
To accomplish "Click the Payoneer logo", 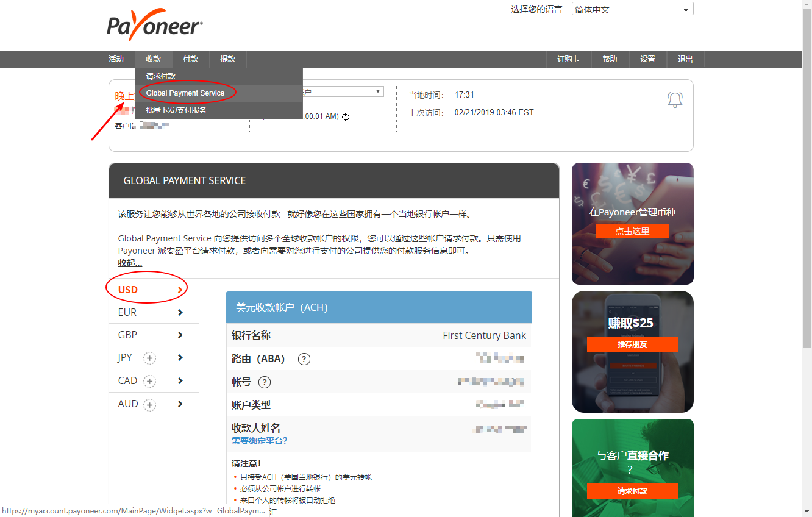I will (155, 26).
